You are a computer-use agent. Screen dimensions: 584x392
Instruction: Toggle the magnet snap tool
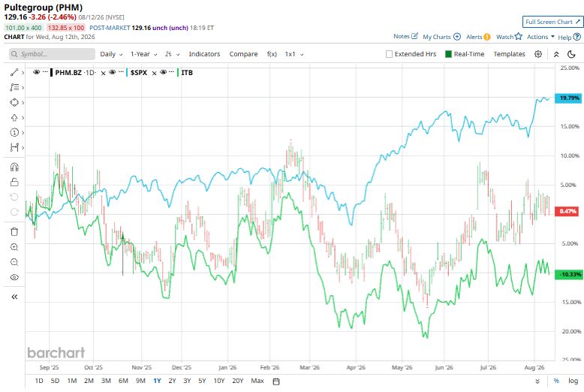[14, 167]
